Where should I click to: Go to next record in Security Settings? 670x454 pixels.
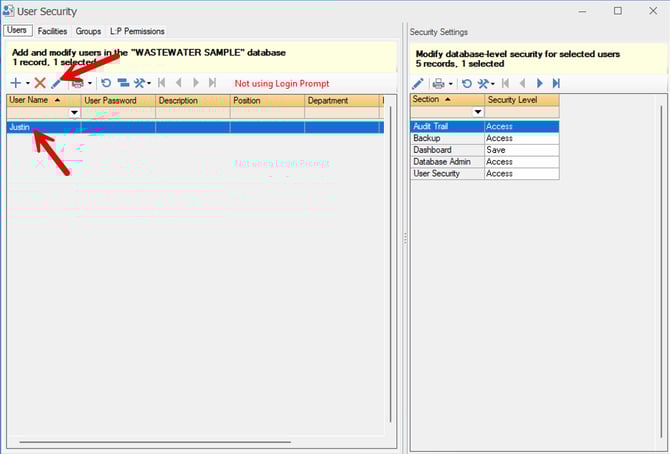(540, 83)
